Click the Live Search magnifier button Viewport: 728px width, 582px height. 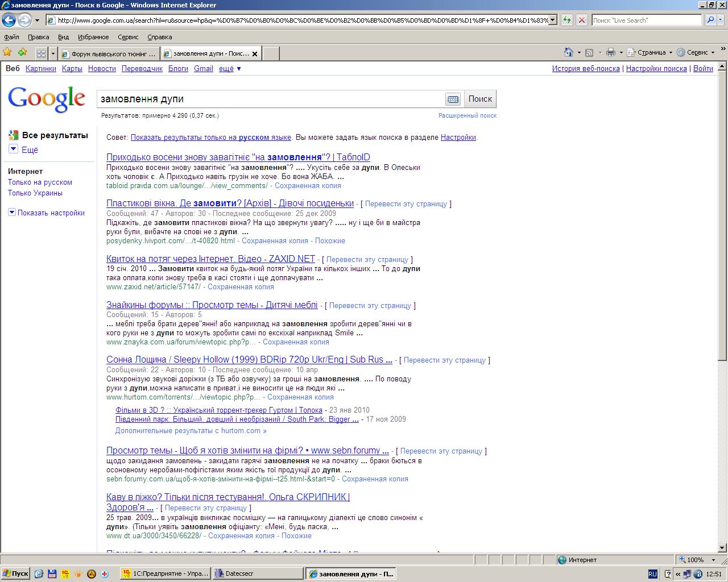pyautogui.click(x=710, y=20)
